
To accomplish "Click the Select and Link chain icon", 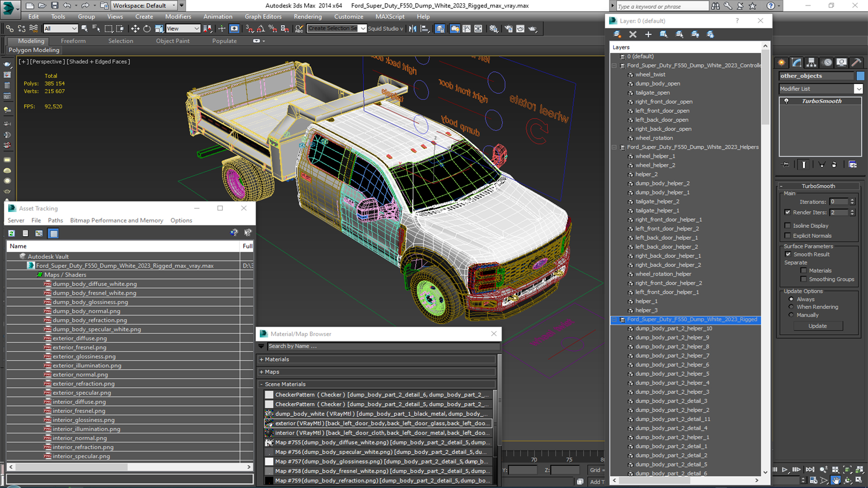I will 9,28.
